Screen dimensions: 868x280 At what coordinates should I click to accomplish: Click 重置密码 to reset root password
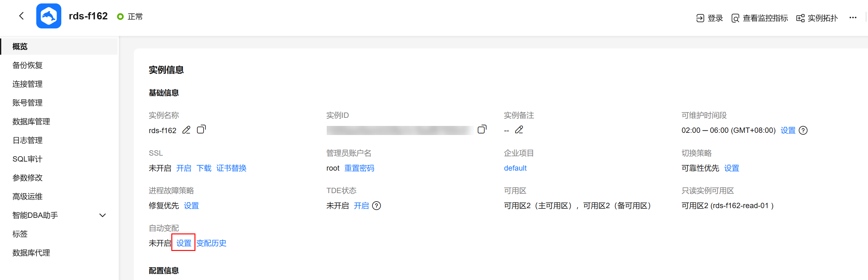click(x=359, y=168)
